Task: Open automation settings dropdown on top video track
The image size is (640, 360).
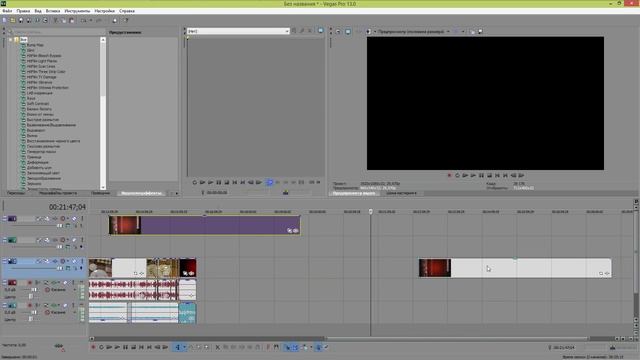Action: coord(68,219)
